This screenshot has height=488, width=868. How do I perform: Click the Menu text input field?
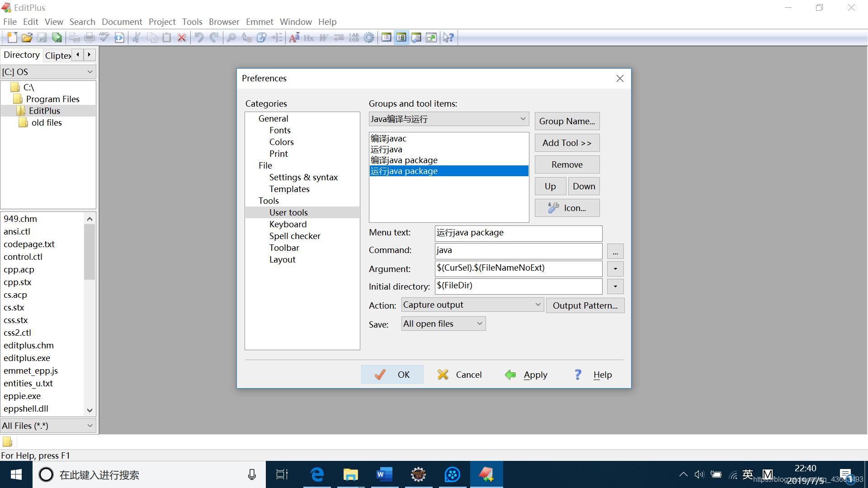pos(519,232)
